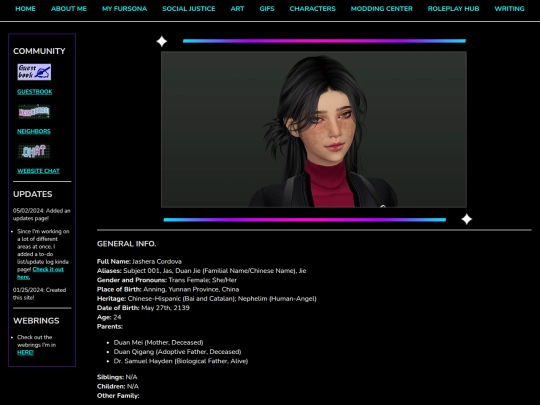
Task: Open the Guestbook link
Action: pos(35,92)
